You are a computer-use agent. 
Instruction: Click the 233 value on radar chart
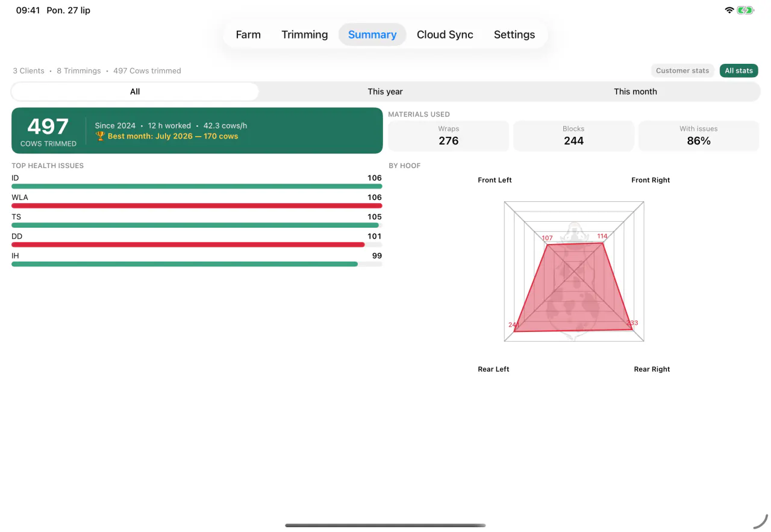(x=632, y=323)
